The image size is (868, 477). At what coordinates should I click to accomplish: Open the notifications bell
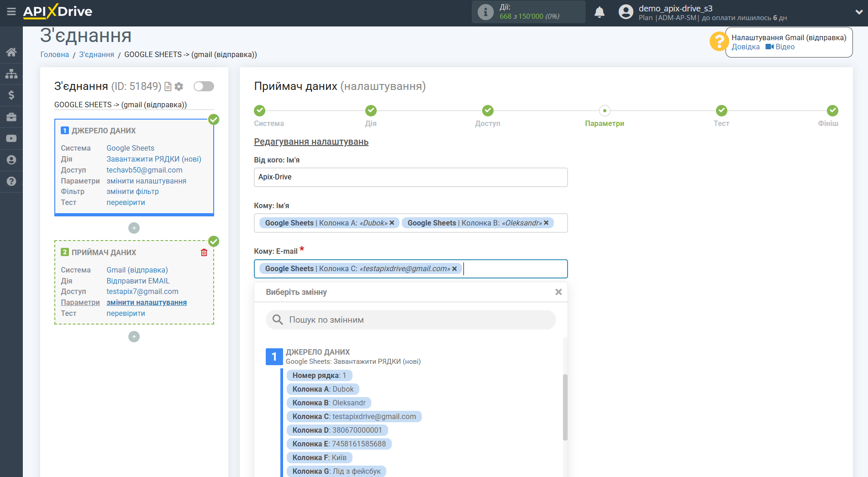[600, 12]
